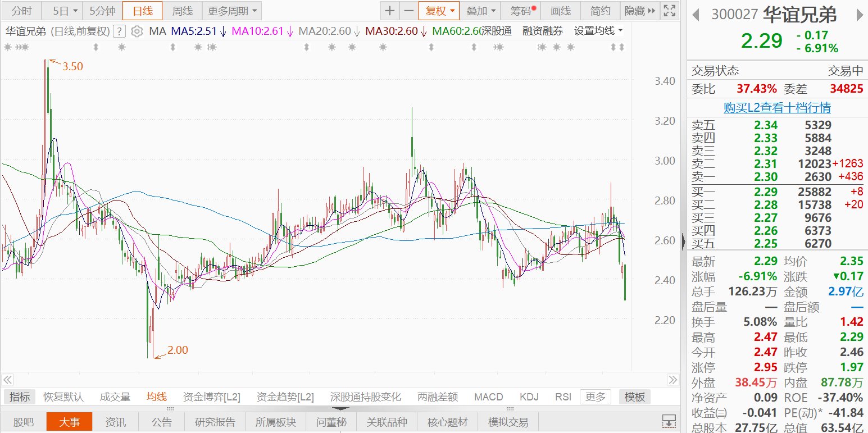Toggle the KDJ indicator

[529, 397]
